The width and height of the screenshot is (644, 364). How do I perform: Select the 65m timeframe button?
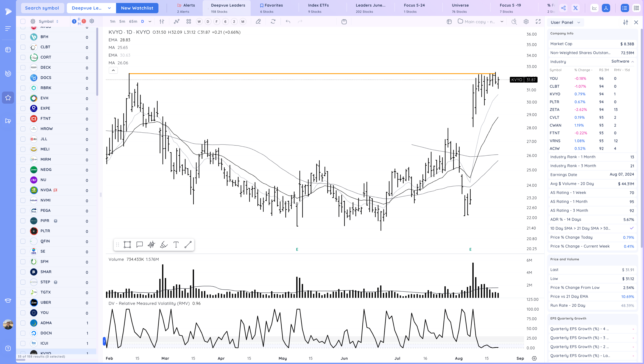(x=133, y=22)
